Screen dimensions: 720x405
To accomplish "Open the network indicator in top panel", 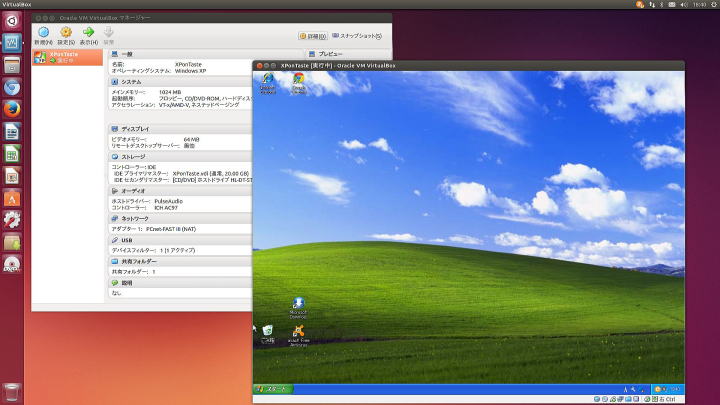I will coord(652,4).
